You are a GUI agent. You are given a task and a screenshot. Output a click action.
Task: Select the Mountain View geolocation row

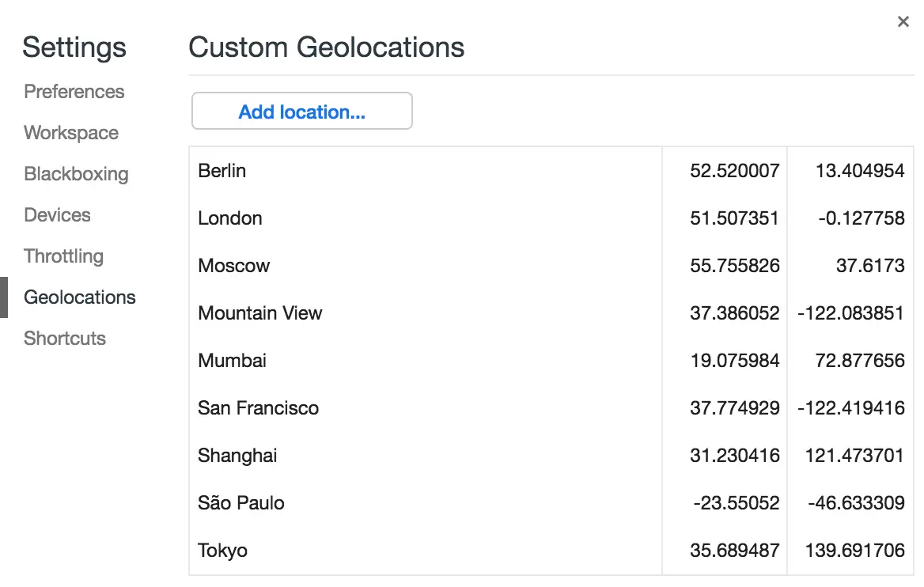click(x=259, y=313)
